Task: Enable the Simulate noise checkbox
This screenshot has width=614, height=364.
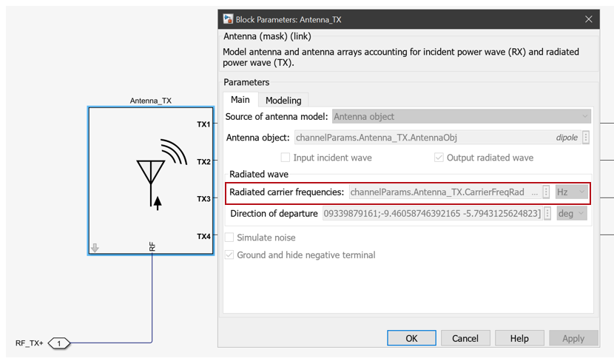Action: 229,237
